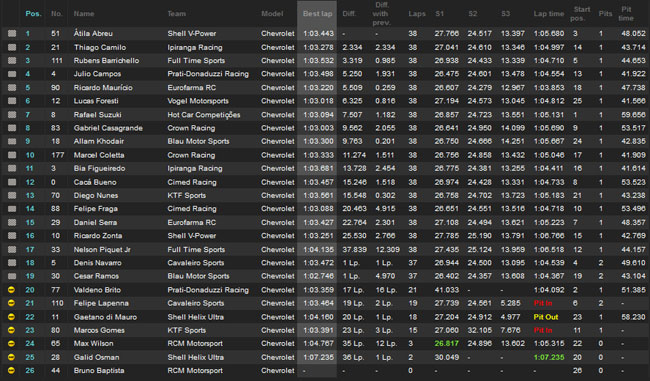Click the Team column header

177,14
